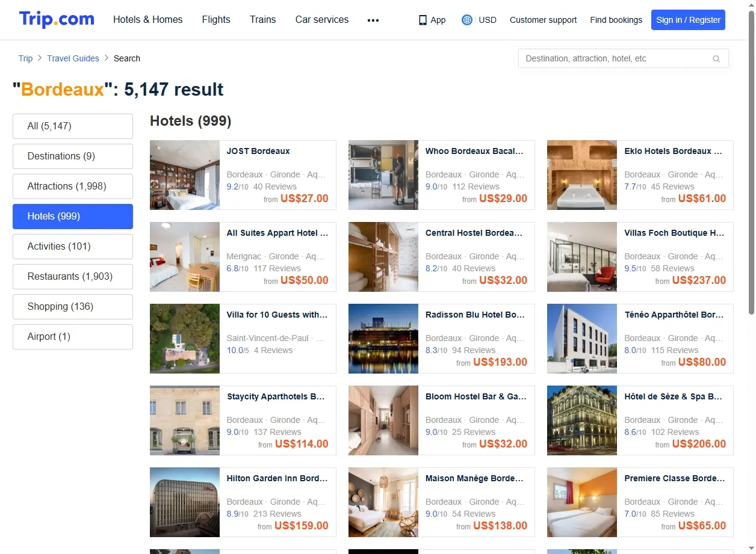Click Whoo Bordeaux Bacal... title
Viewport: 756px width, 554px height.
[x=474, y=151]
